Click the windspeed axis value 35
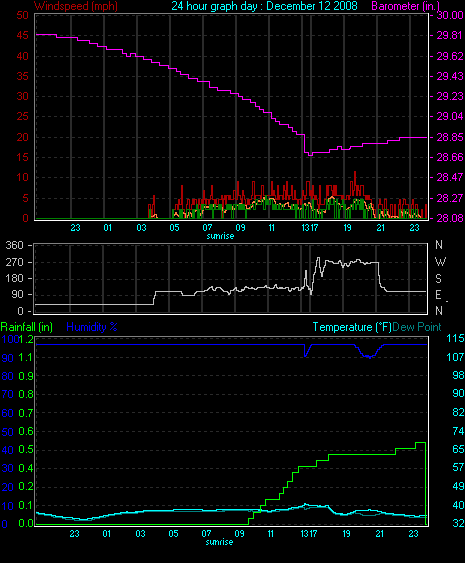This screenshot has width=465, height=563. tap(23, 76)
